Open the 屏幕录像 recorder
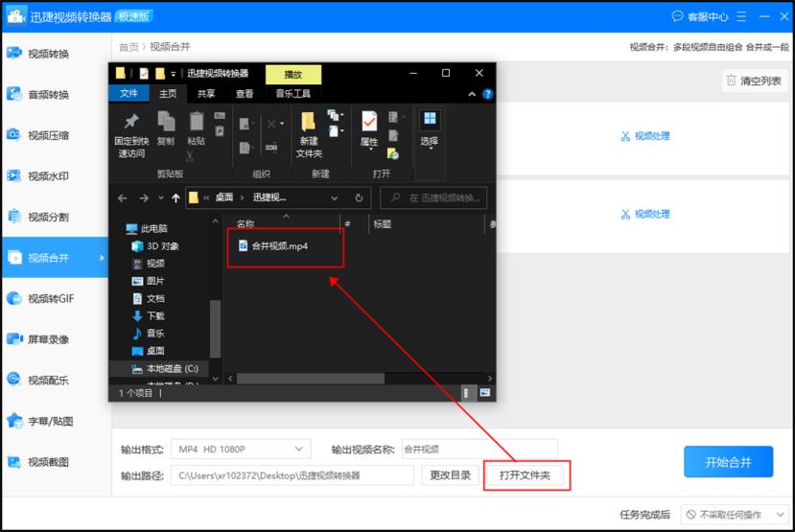795x532 pixels. pos(48,339)
